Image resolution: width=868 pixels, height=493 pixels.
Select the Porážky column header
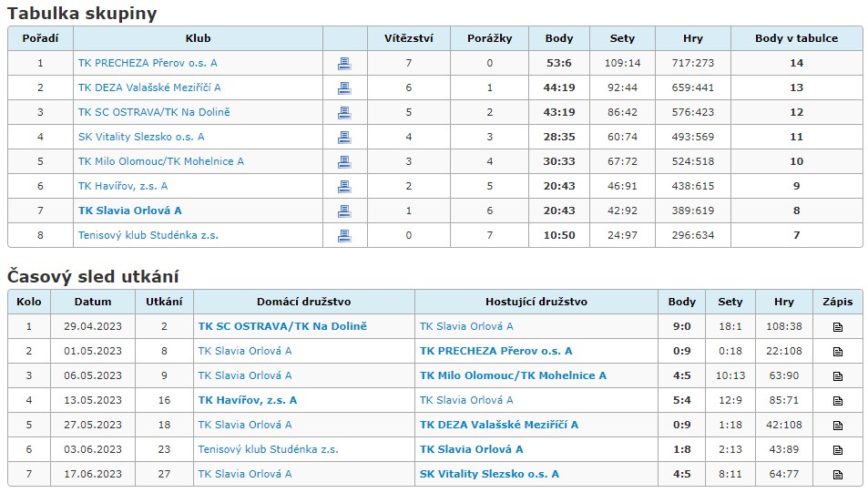point(489,38)
